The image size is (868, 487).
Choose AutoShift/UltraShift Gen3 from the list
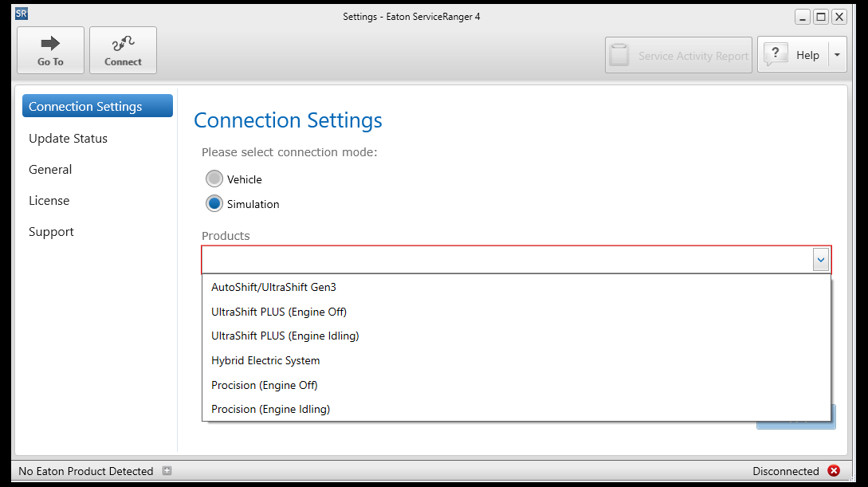(273, 287)
